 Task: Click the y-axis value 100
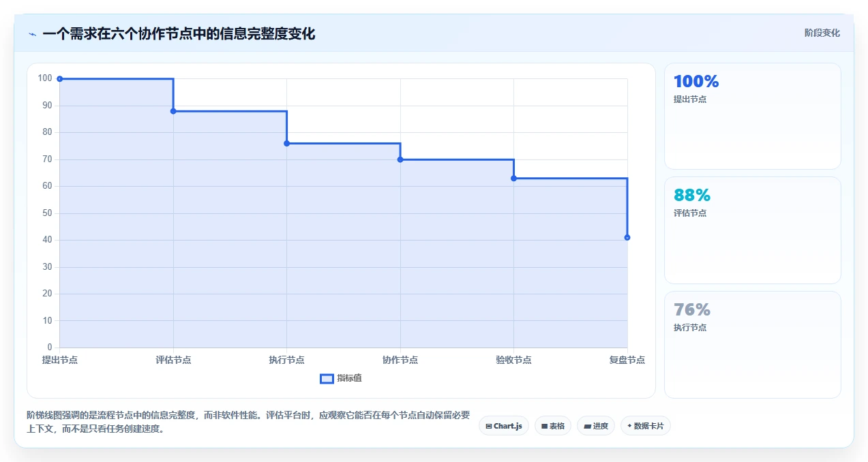coord(45,78)
